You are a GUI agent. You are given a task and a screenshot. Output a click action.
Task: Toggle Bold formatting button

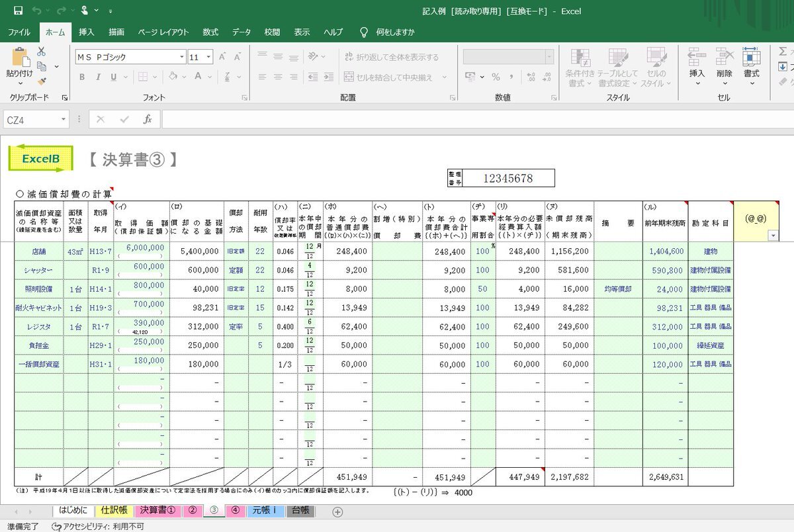[82, 77]
